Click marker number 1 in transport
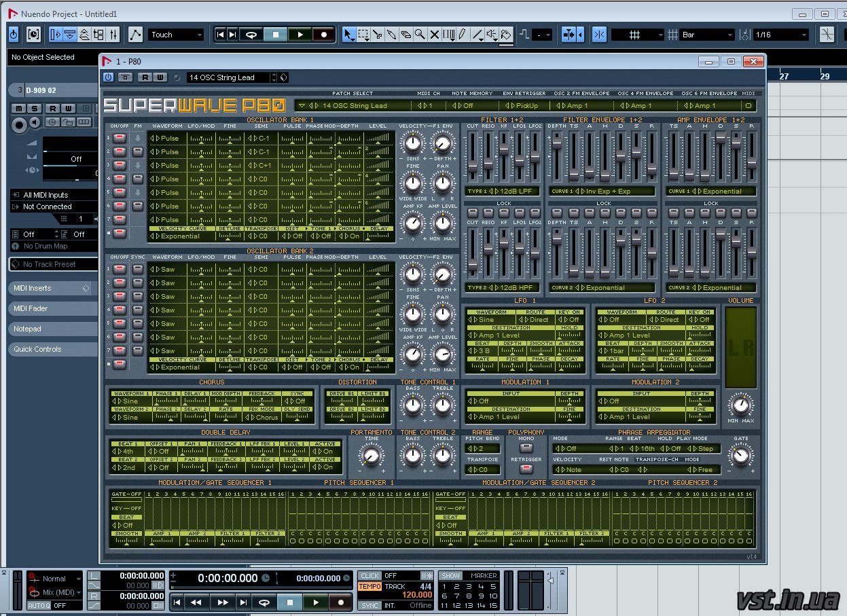 click(444, 587)
